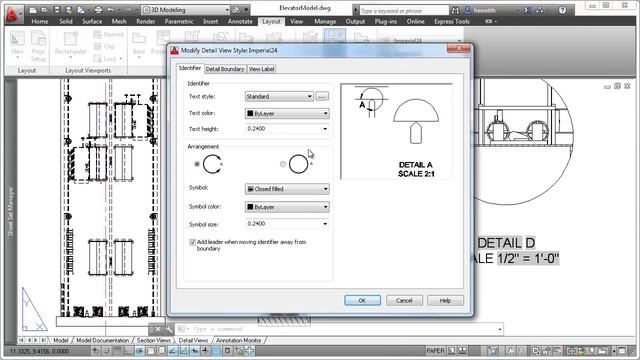The width and height of the screenshot is (640, 360).
Task: Click the New file icon in quick access toolbar
Action: coord(33,10)
